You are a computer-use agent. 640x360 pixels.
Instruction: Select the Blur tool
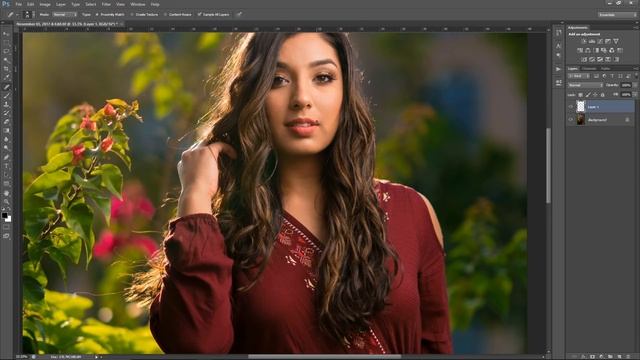[6, 140]
